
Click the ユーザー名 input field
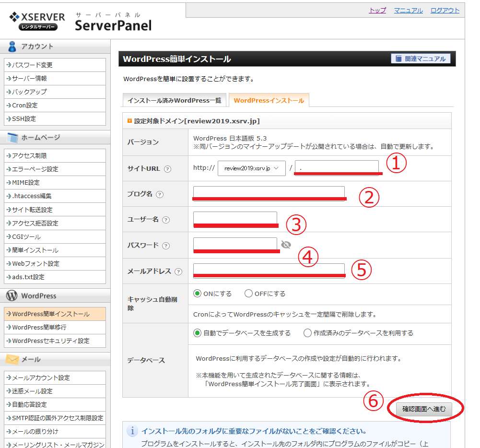[235, 218]
